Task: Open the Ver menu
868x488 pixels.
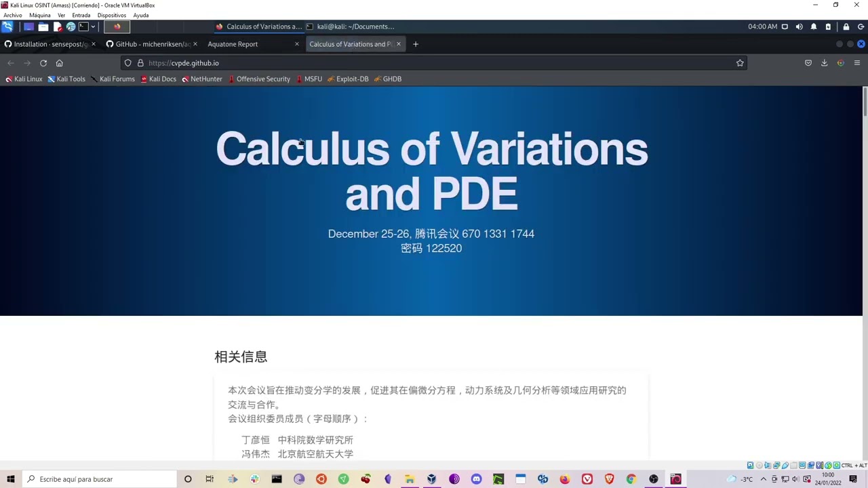Action: tap(62, 15)
